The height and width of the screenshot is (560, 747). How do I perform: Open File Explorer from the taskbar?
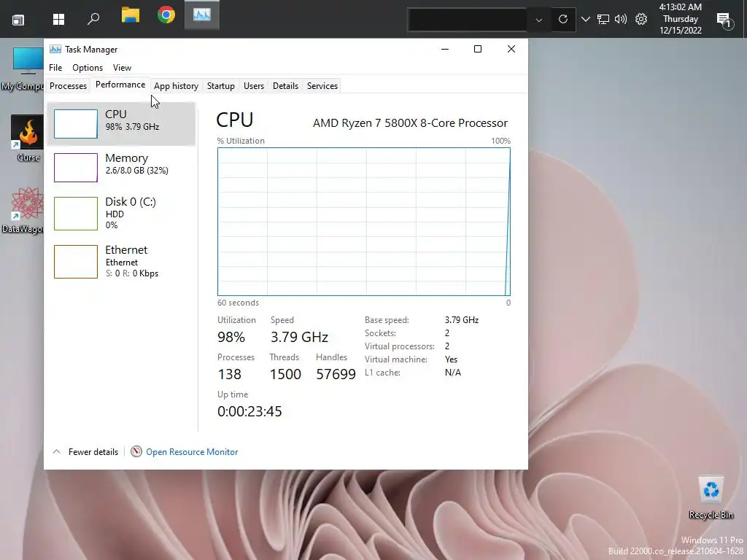point(130,15)
